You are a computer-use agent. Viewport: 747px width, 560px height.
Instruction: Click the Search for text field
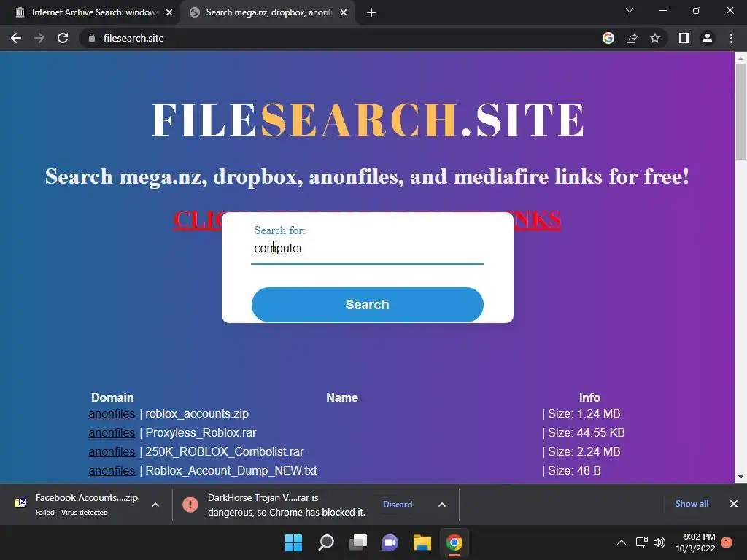pyautogui.click(x=368, y=248)
